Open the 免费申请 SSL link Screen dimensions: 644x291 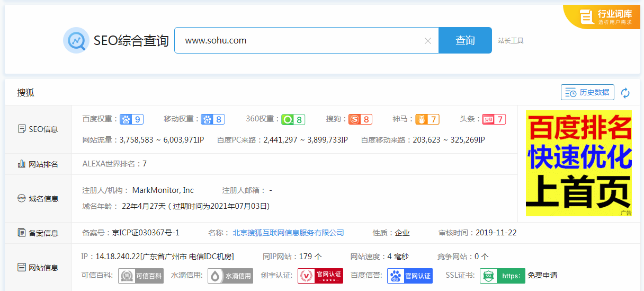point(542,276)
